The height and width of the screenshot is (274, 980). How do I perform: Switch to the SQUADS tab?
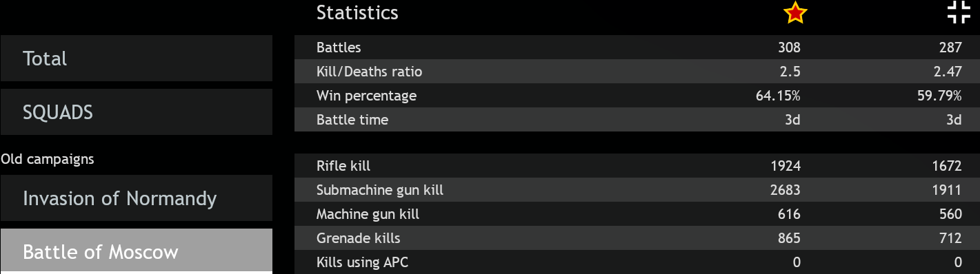[x=137, y=112]
